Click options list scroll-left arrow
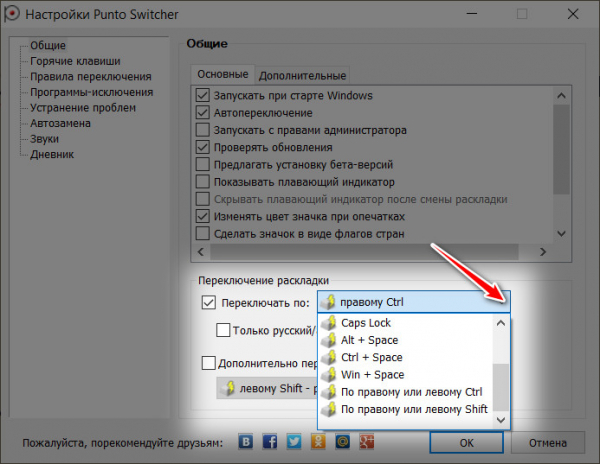The width and height of the screenshot is (600, 464). coord(201,252)
